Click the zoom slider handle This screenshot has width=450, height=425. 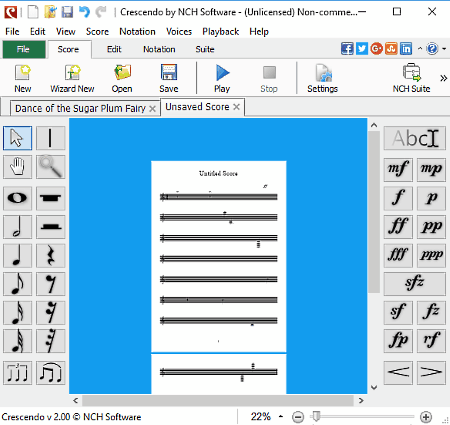coord(316,416)
